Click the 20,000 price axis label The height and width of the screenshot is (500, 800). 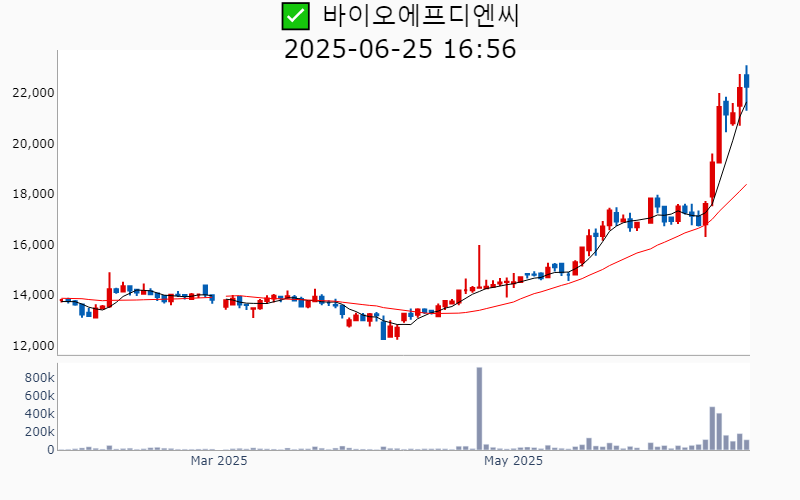(x=33, y=144)
